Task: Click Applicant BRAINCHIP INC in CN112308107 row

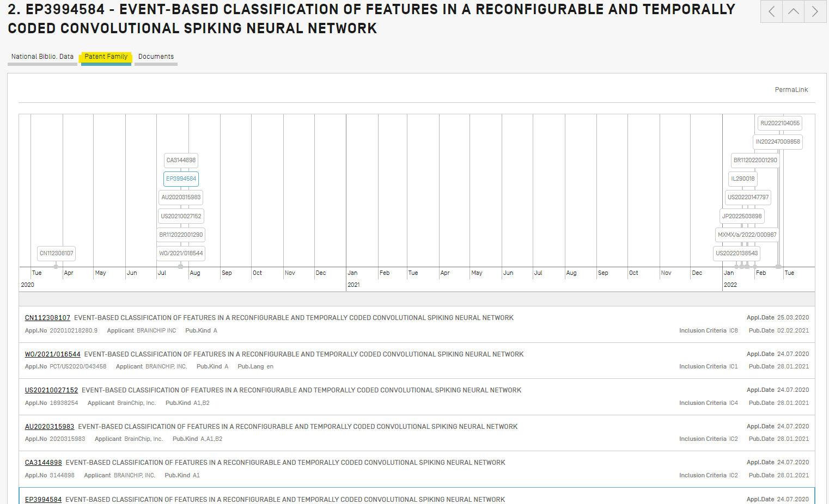Action: 142,330
